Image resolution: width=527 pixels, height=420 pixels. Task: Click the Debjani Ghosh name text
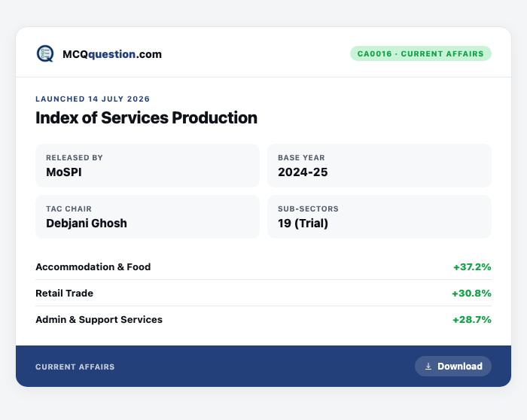87,223
